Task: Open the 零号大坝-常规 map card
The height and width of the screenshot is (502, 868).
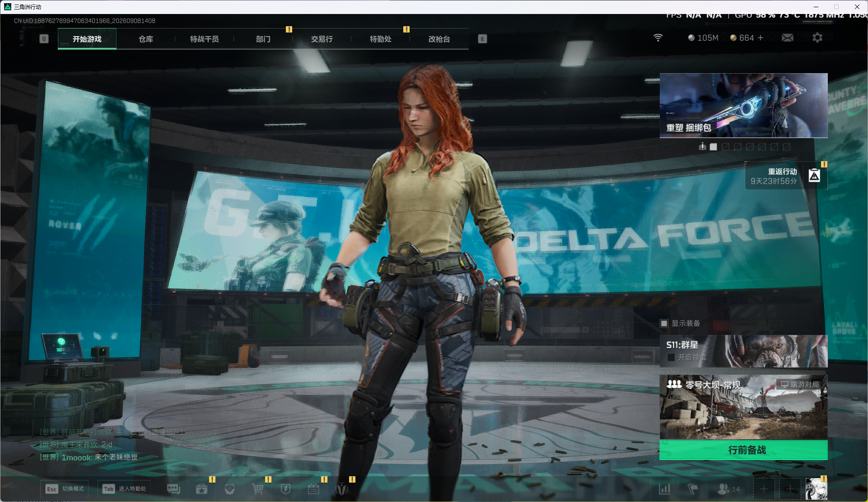Action: (x=743, y=407)
